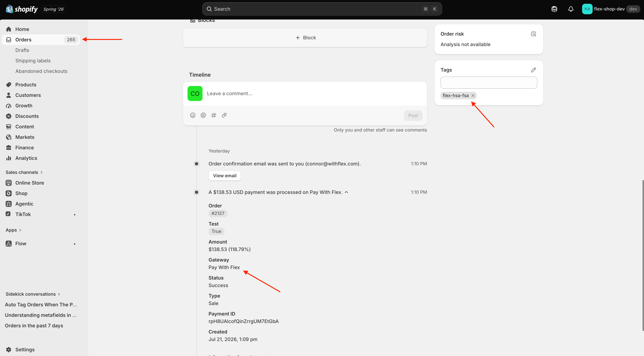Click the Flow app icon
This screenshot has width=644, height=356.
[x=9, y=244]
